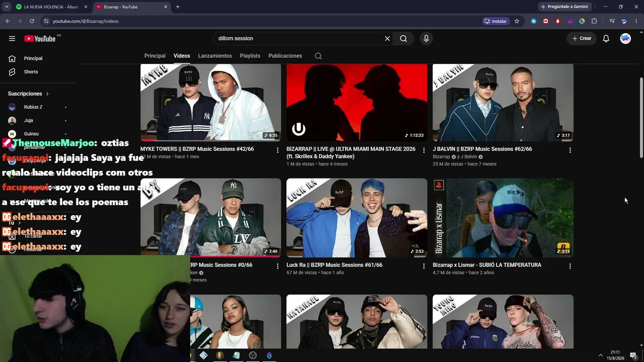Open the Shazam browser extension
Image resolution: width=644 pixels, height=362 pixels.
click(534, 21)
